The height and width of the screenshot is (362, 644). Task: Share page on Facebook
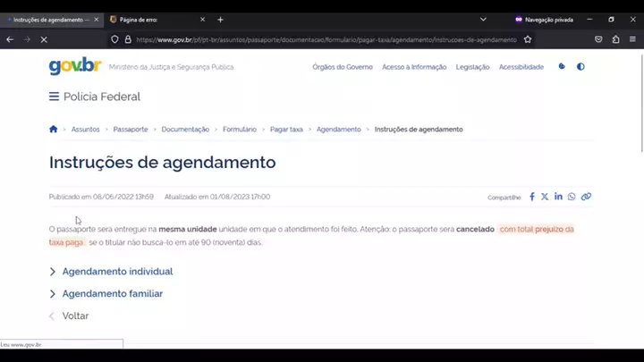[532, 197]
